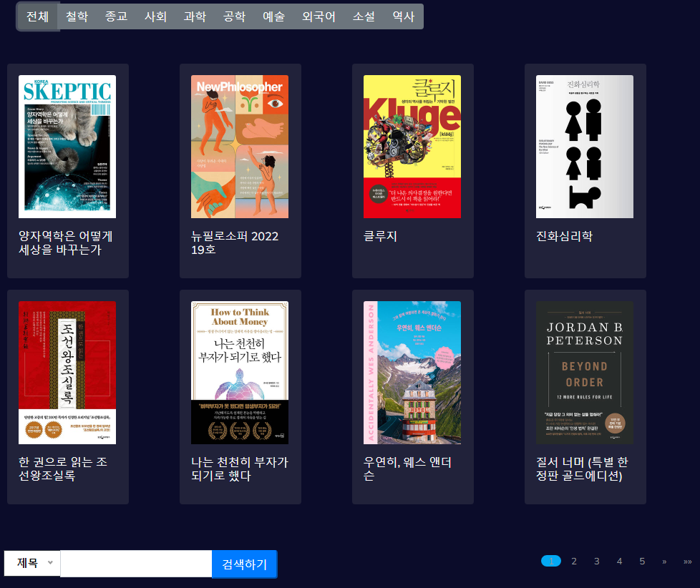
Task: Open the yellow 클루지 book cover
Action: point(412,147)
